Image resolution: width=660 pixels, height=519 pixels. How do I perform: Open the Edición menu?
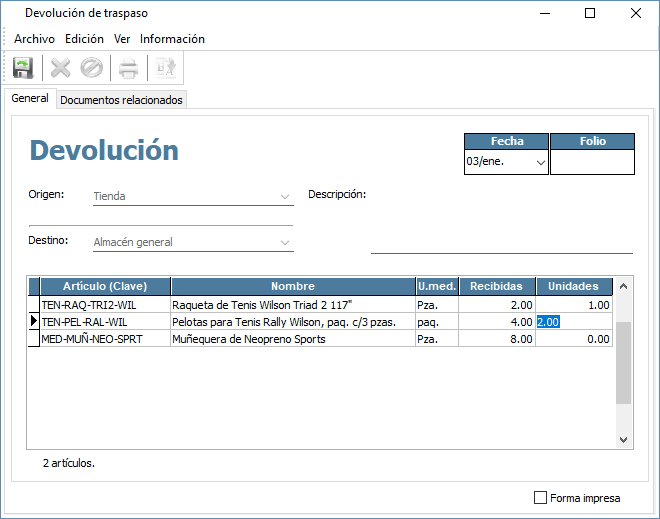84,39
